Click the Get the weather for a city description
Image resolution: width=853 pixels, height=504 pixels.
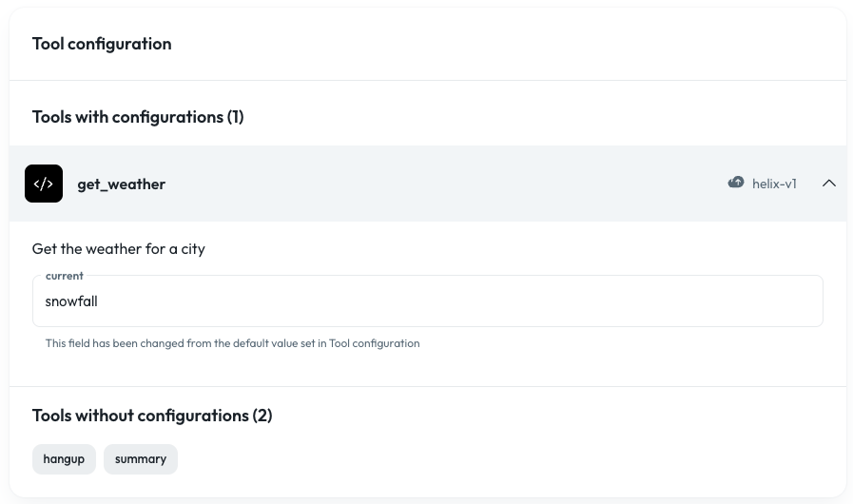(119, 249)
